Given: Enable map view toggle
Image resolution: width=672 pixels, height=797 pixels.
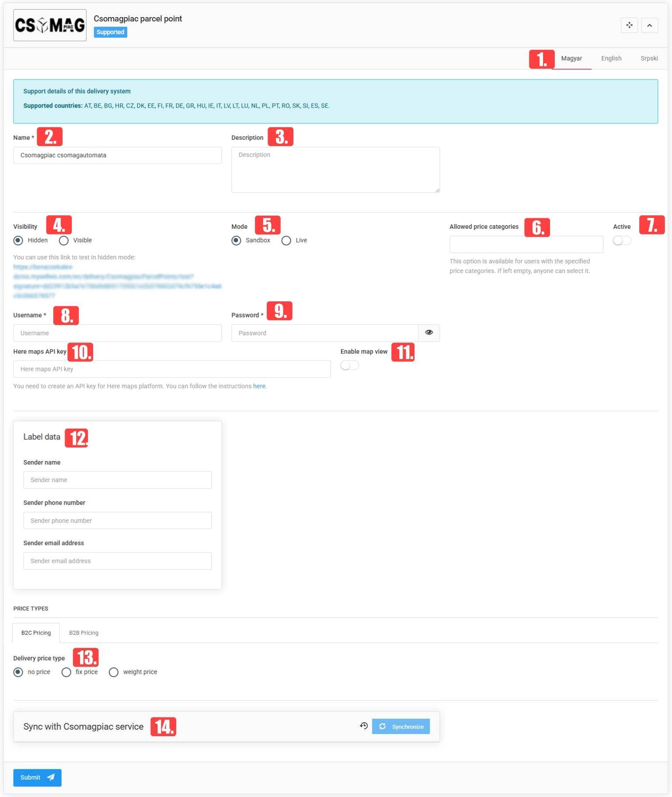Looking at the screenshot, I should pyautogui.click(x=349, y=365).
